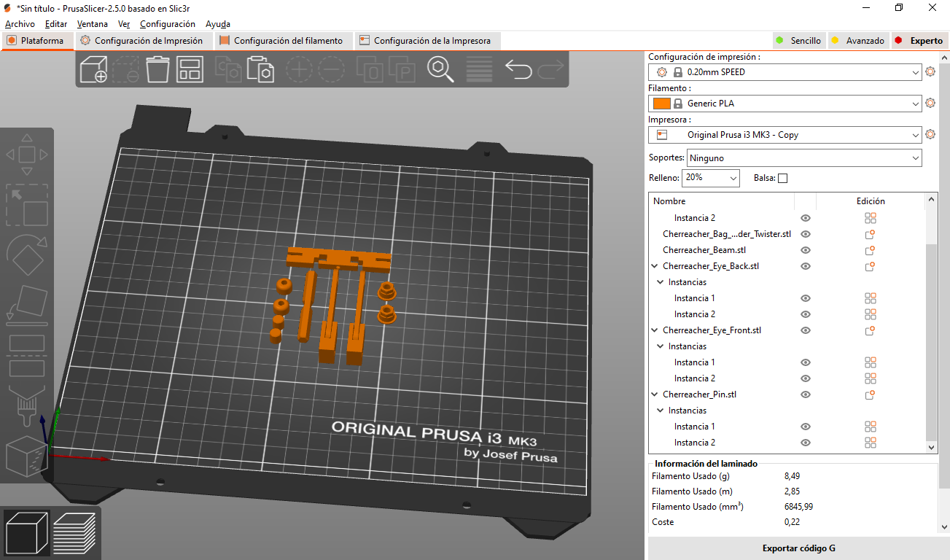This screenshot has width=950, height=560.
Task: Click the Redo arrow icon
Action: pos(550,69)
